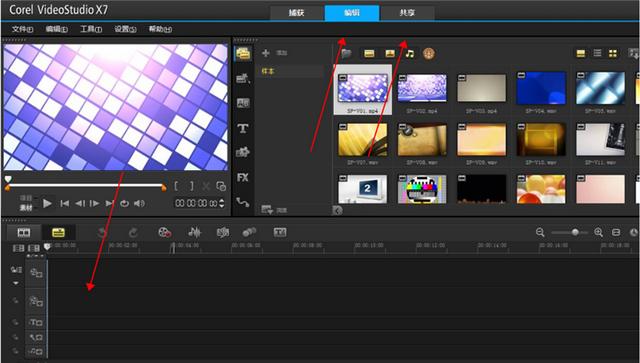
Task: Open the system volume control in preview
Action: [x=139, y=203]
